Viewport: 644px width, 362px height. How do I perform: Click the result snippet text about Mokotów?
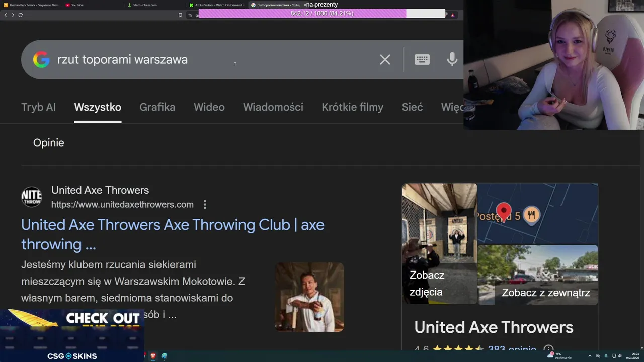133,290
